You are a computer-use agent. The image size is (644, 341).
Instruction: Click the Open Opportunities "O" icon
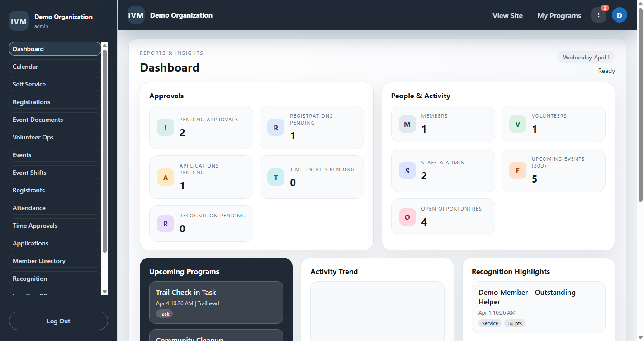[x=407, y=216]
